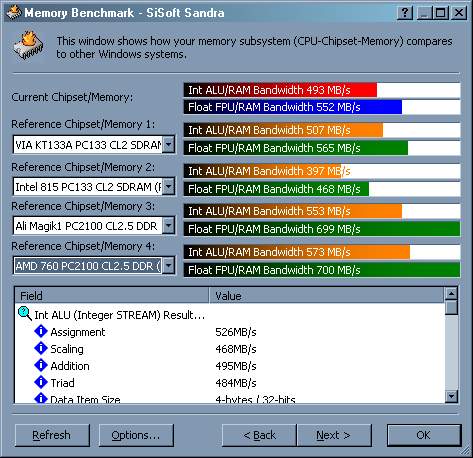Click the info icon next to Triad
The height and width of the screenshot is (458, 473).
coord(41,382)
